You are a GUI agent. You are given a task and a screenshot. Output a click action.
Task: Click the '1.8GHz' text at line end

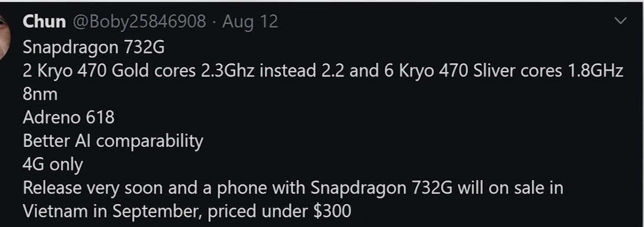coord(596,70)
